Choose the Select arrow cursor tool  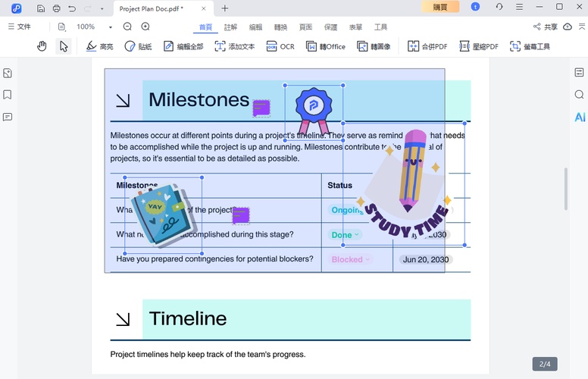point(64,46)
